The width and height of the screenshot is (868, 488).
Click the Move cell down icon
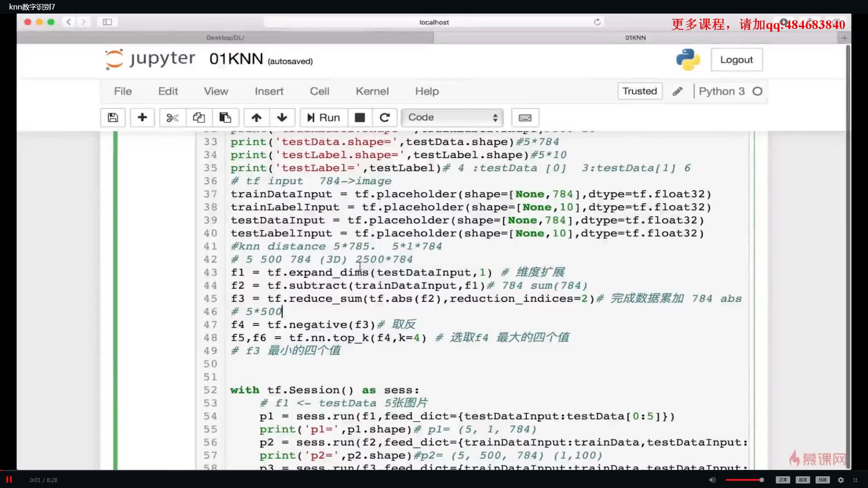(x=281, y=117)
